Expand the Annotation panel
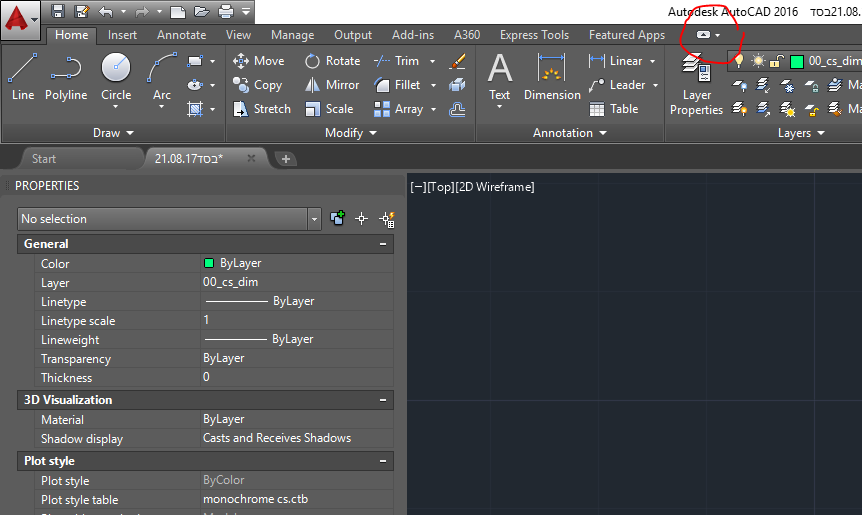Image resolution: width=862 pixels, height=515 pixels. pyautogui.click(x=570, y=133)
